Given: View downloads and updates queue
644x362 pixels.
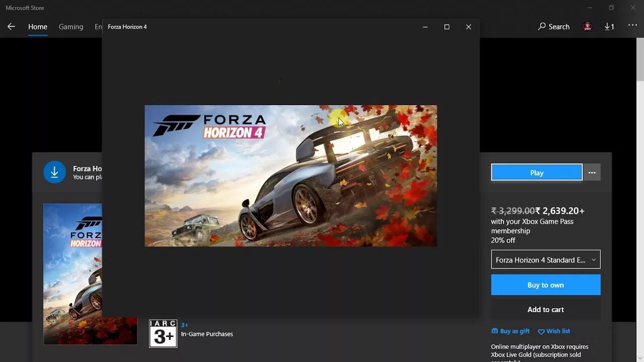Looking at the screenshot, I should (x=609, y=27).
